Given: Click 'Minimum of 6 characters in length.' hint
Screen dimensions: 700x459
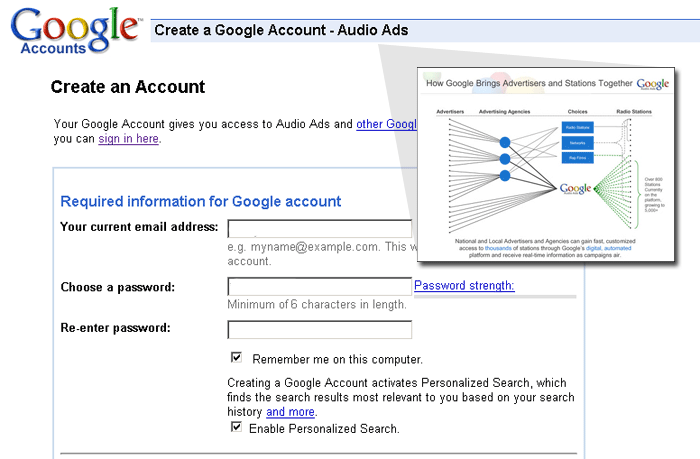Looking at the screenshot, I should coord(317,305).
